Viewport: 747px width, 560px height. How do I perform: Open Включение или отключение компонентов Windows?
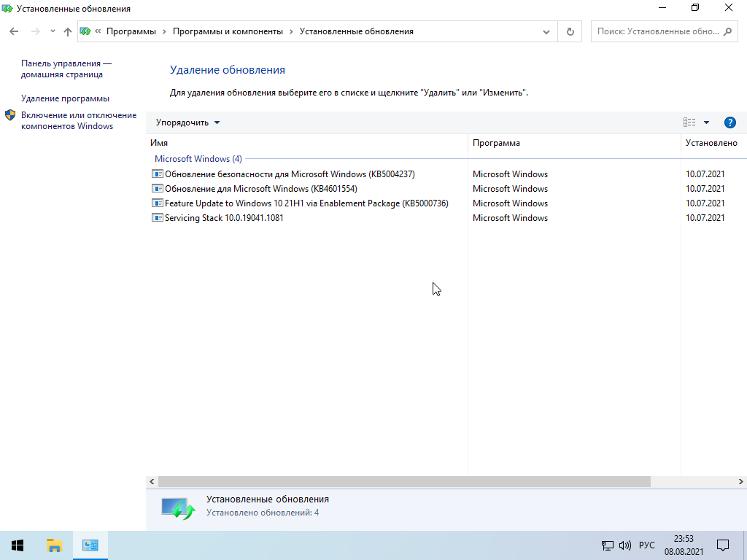point(78,120)
